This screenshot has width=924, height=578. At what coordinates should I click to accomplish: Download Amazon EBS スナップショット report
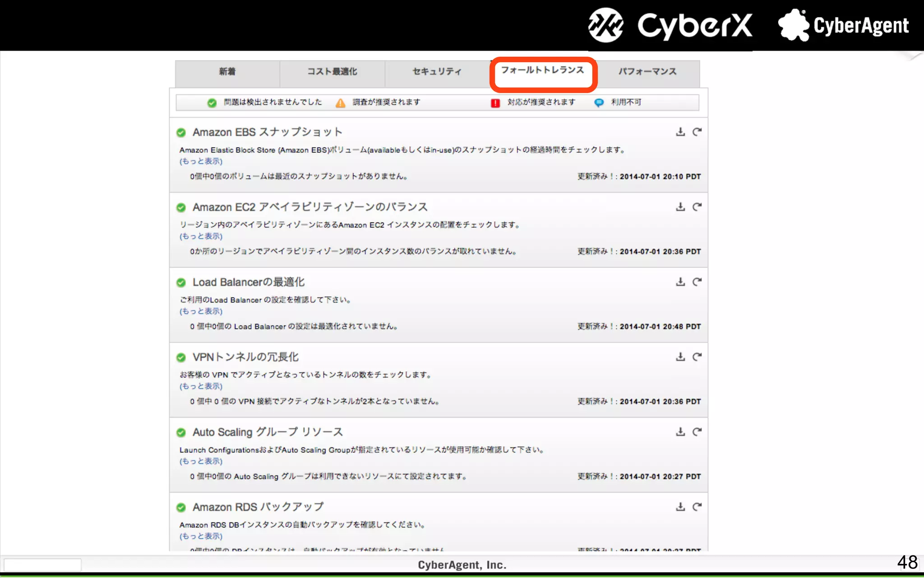pyautogui.click(x=680, y=132)
